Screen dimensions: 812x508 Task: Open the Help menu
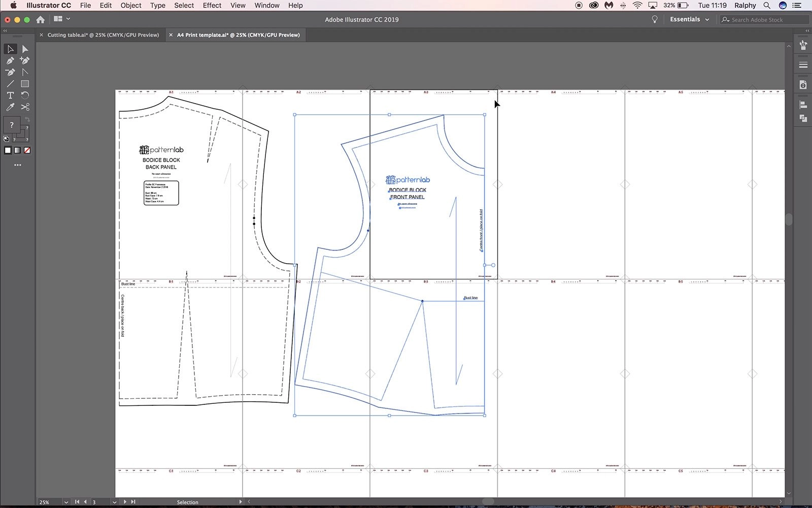tap(295, 6)
